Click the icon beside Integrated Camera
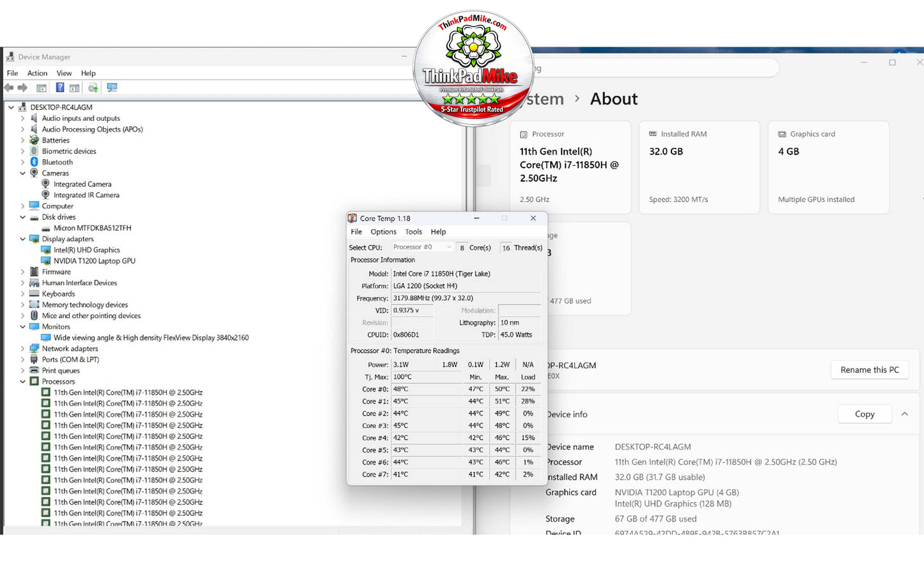 click(45, 184)
